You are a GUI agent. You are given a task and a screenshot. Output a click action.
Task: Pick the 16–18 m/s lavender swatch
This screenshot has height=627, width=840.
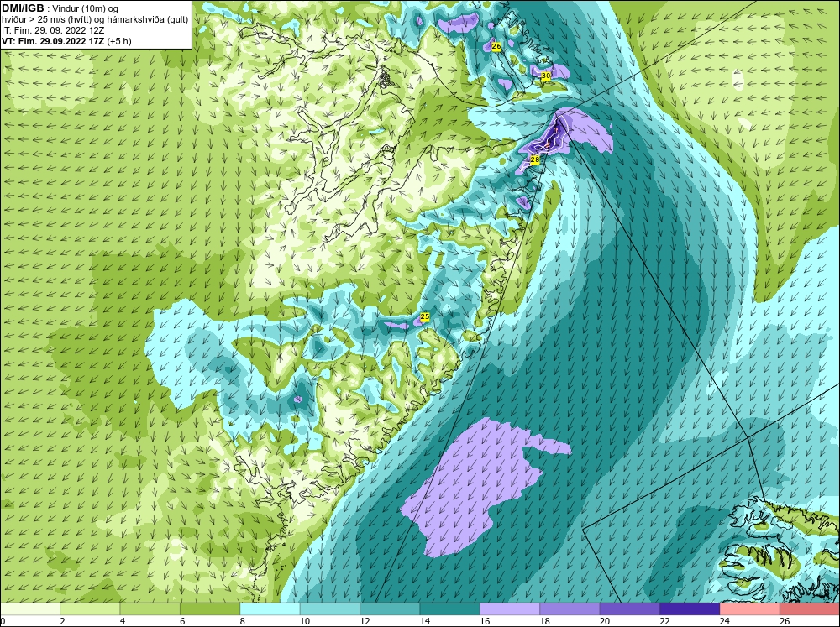[x=510, y=609]
